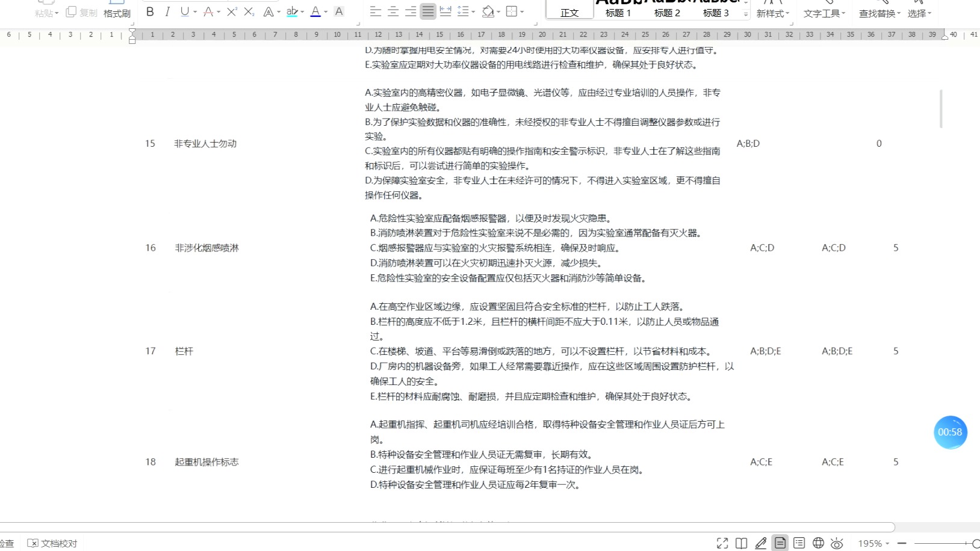The height and width of the screenshot is (551, 980).
Task: Switch to read mode via book icon
Action: tap(742, 543)
